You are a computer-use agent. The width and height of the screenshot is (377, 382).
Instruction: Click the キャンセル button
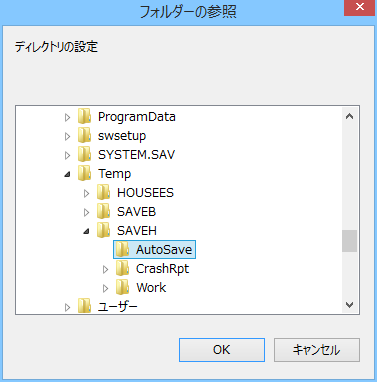pyautogui.click(x=317, y=350)
